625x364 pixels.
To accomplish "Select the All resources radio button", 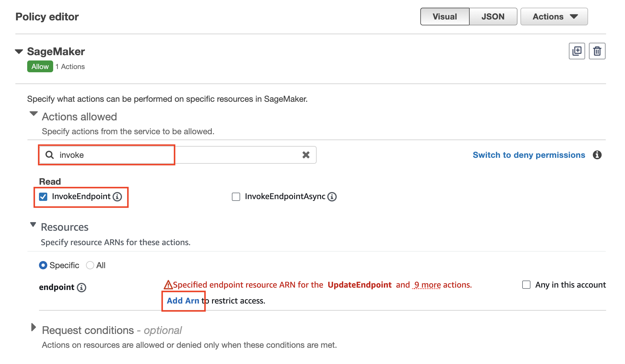I will pyautogui.click(x=89, y=265).
